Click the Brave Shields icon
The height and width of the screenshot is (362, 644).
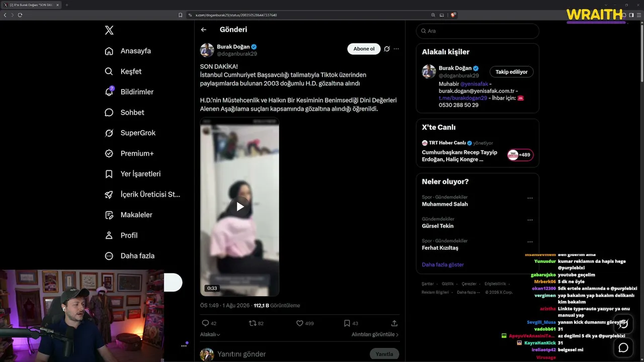[x=453, y=15]
